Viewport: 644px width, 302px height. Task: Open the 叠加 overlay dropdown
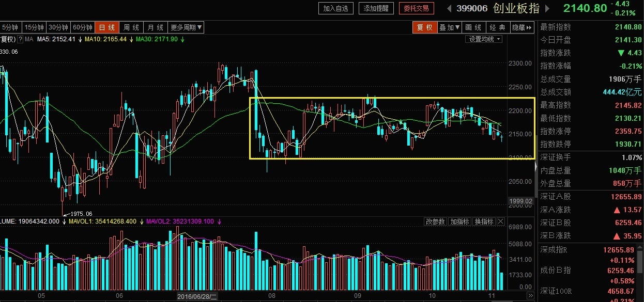point(450,27)
